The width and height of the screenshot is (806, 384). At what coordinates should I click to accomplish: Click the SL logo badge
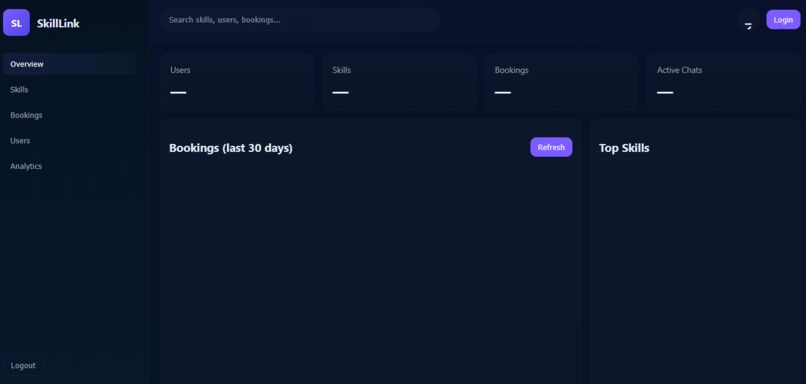[16, 23]
